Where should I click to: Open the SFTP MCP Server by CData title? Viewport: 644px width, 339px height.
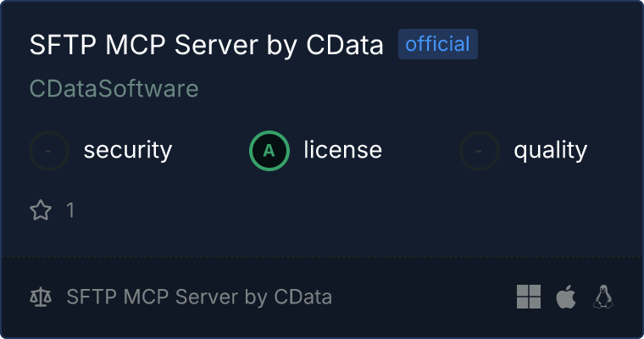click(x=206, y=45)
